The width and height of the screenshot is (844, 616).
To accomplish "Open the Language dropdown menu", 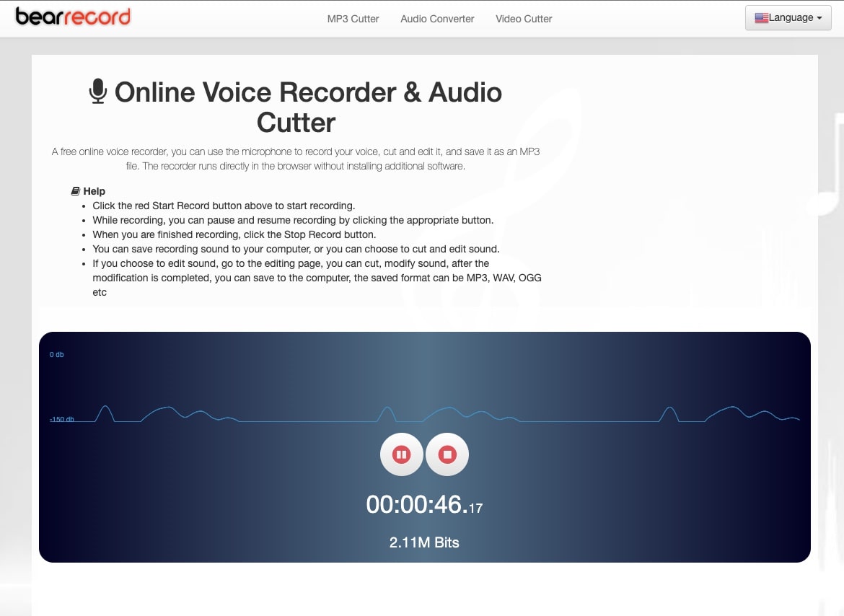I will pos(788,17).
